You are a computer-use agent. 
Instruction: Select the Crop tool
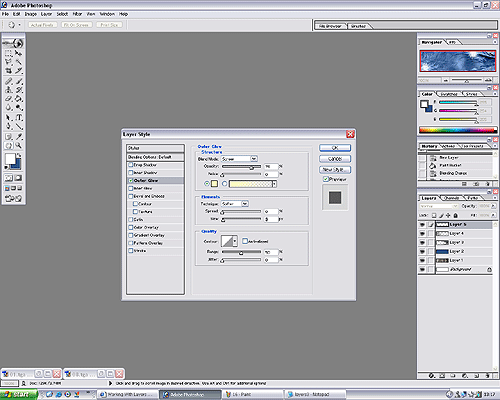click(x=9, y=71)
